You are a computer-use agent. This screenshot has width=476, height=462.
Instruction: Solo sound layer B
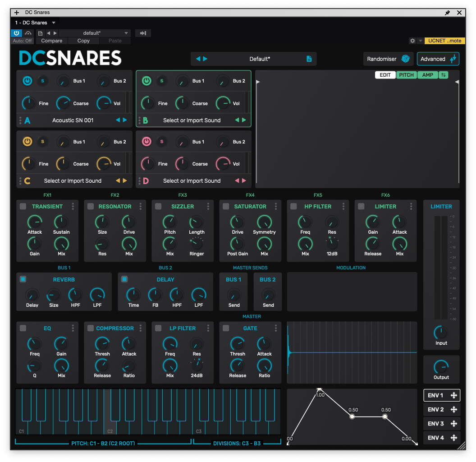tap(162, 81)
